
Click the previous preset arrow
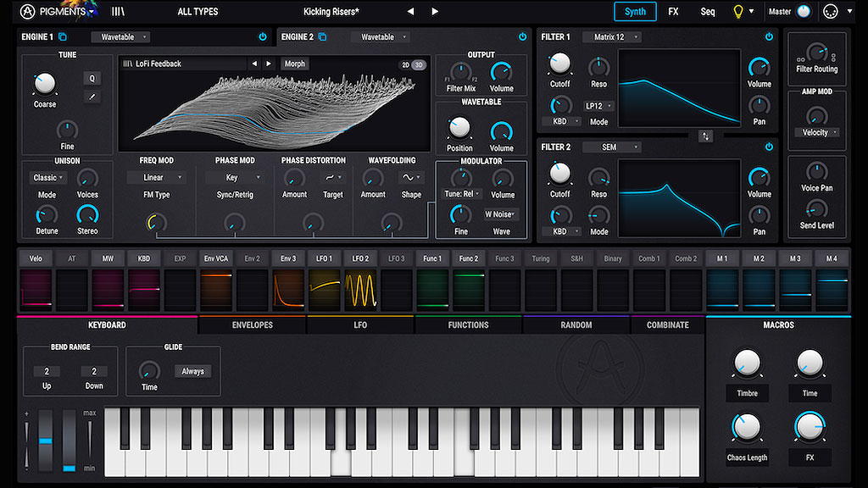tap(411, 12)
